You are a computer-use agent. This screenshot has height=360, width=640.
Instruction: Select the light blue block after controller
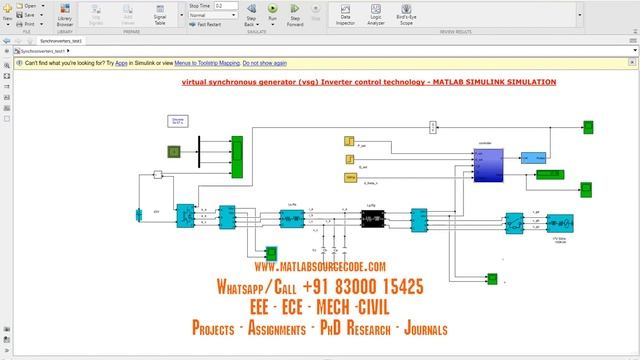click(533, 158)
